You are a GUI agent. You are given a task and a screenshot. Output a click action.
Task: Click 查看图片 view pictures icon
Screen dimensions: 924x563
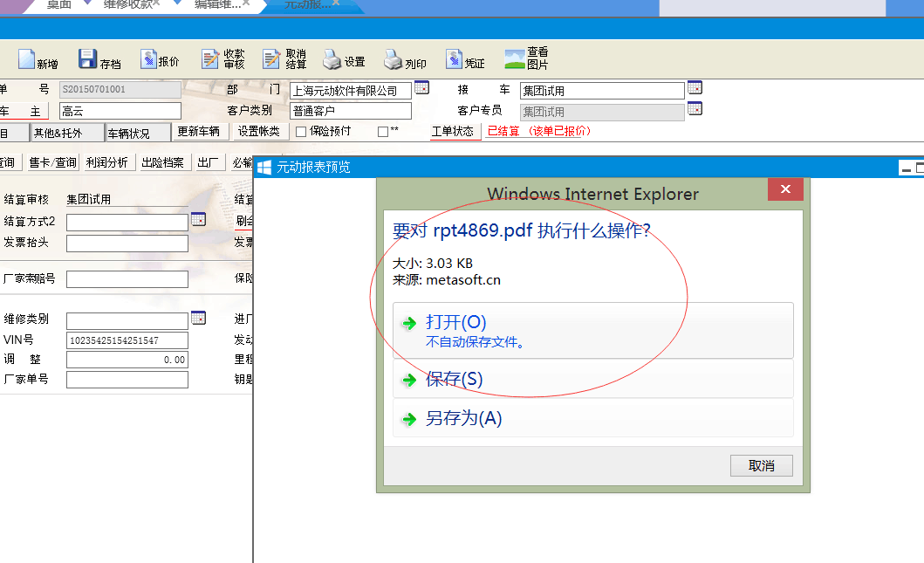coord(515,59)
